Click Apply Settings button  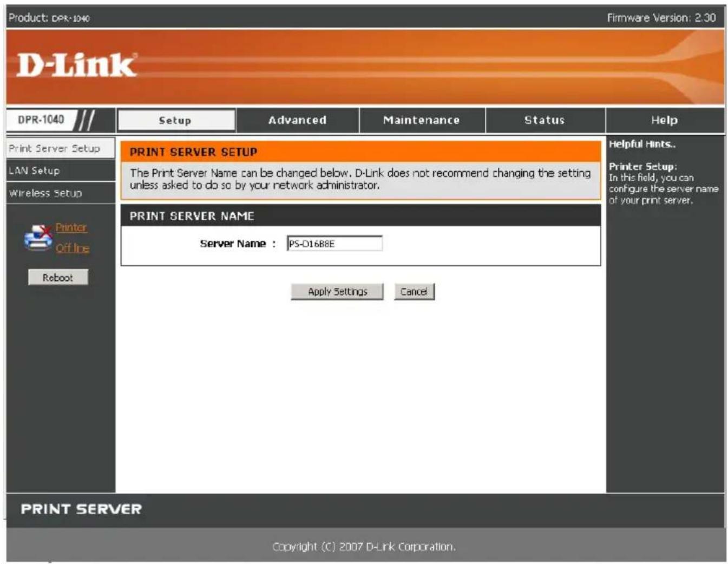click(337, 291)
